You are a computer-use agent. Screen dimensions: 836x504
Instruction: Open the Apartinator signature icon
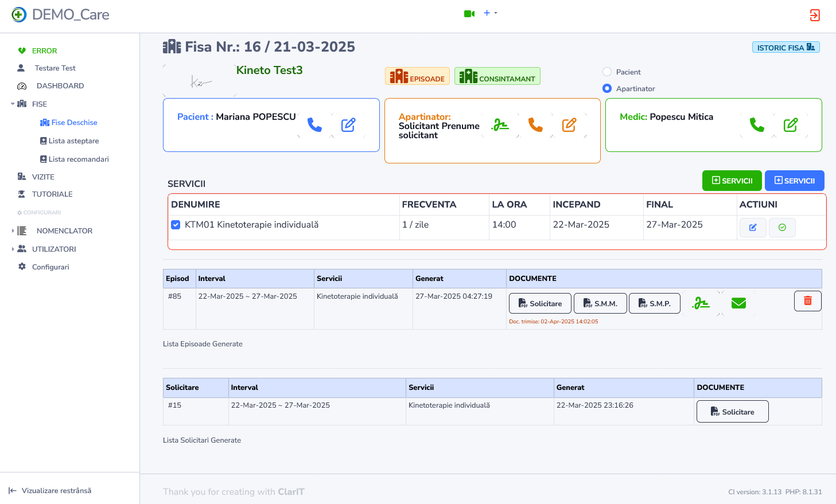coord(501,125)
